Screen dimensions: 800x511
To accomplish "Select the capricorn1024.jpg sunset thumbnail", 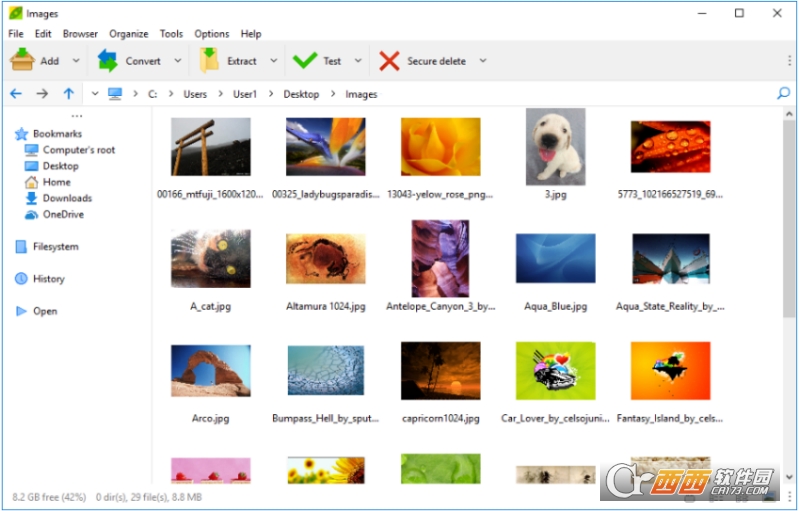I will pos(440,371).
